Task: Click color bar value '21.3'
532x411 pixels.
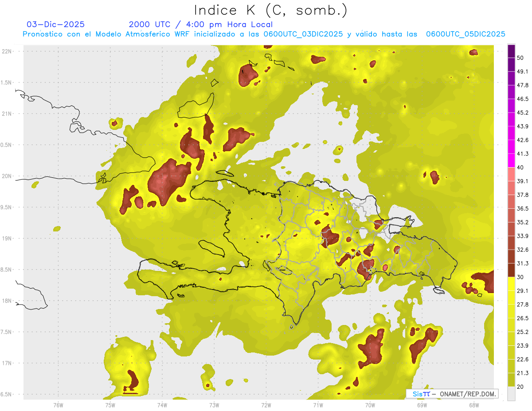Action: coord(523,373)
